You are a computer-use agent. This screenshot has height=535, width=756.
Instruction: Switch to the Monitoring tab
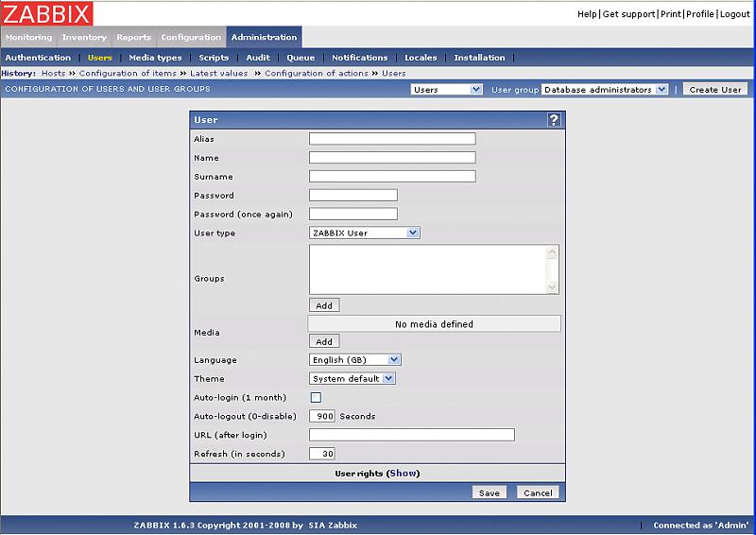pyautogui.click(x=28, y=38)
